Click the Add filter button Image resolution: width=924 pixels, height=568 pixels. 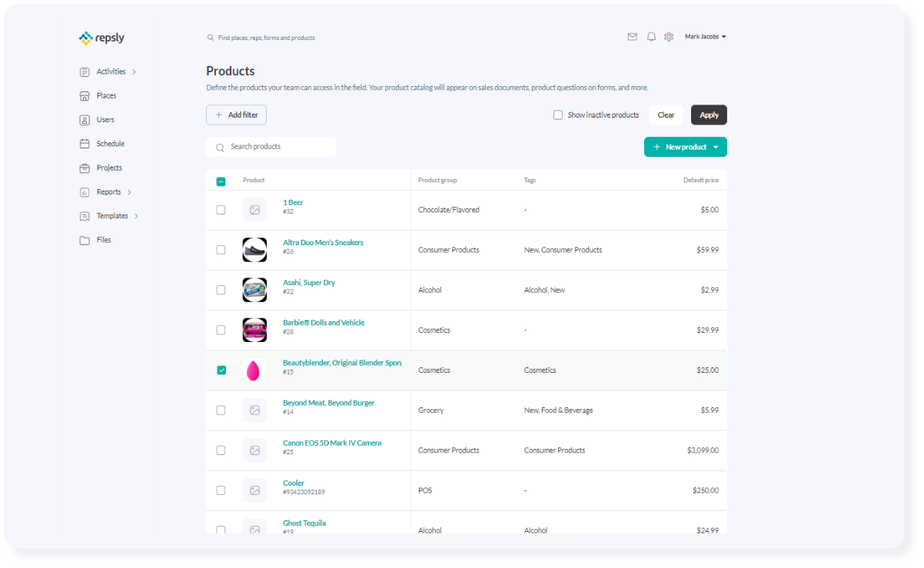(236, 115)
